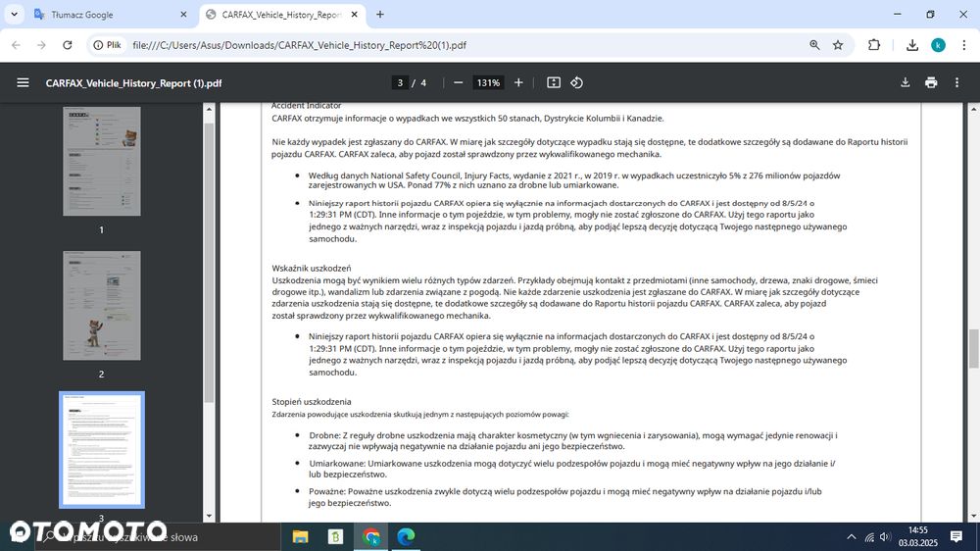
Task: Open the notification center icon
Action: (x=956, y=536)
